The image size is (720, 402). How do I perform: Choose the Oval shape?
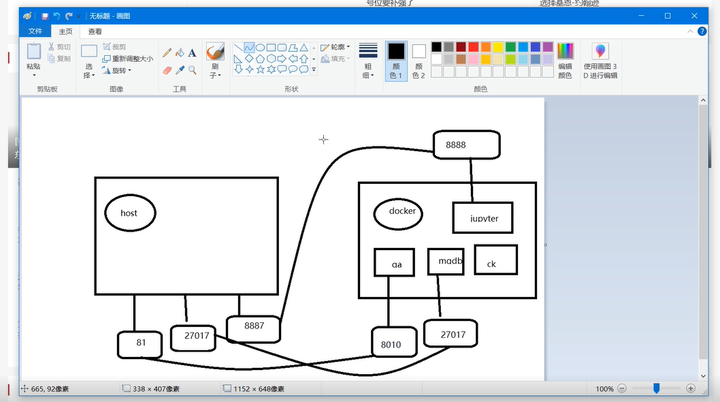260,48
